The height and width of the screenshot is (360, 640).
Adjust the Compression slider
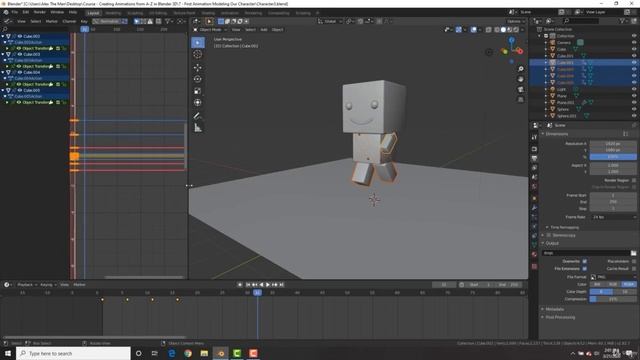613,299
